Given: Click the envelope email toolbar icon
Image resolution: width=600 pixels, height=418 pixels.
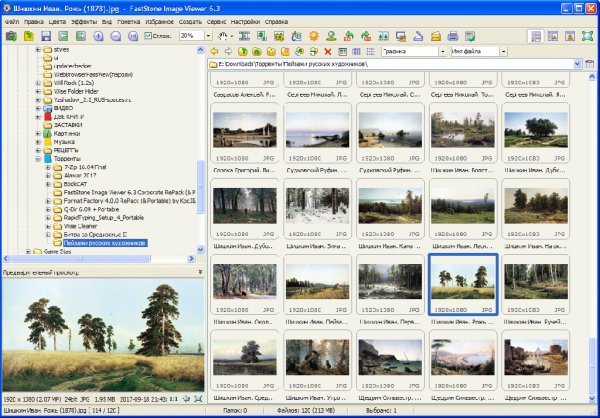Looking at the screenshot, I should coord(435,36).
